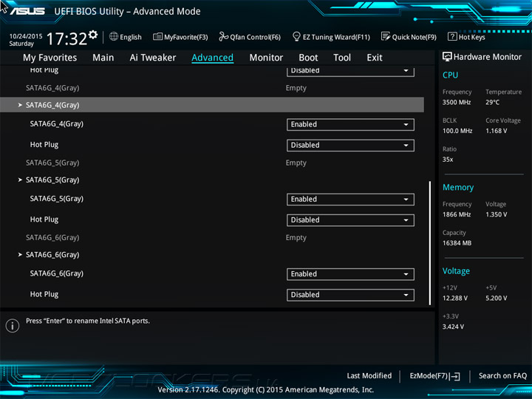532x399 pixels.
Task: Click the EzMode exit arrow icon
Action: 454,376
